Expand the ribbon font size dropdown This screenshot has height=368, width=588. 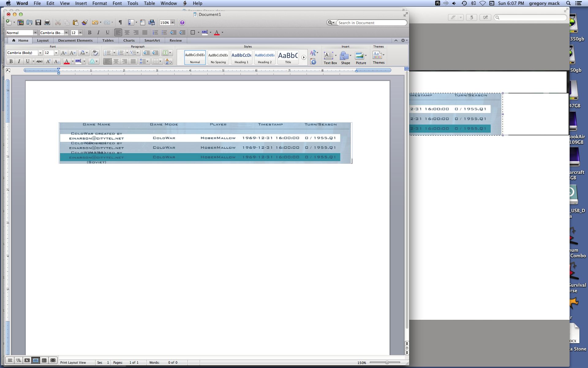pyautogui.click(x=56, y=53)
